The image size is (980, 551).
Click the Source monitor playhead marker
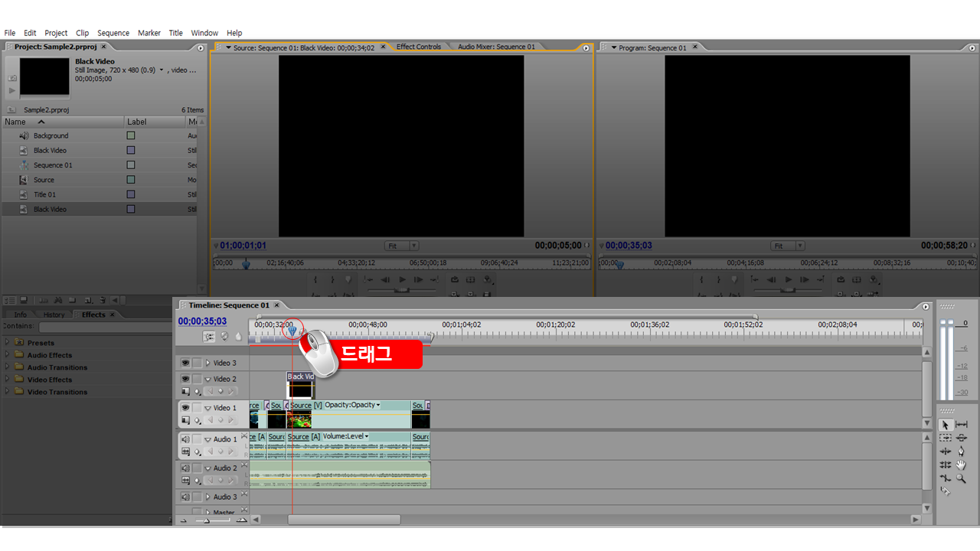(x=246, y=264)
